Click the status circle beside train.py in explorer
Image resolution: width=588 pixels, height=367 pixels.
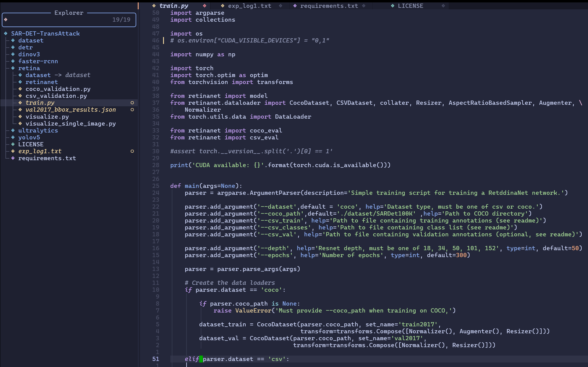(x=132, y=103)
